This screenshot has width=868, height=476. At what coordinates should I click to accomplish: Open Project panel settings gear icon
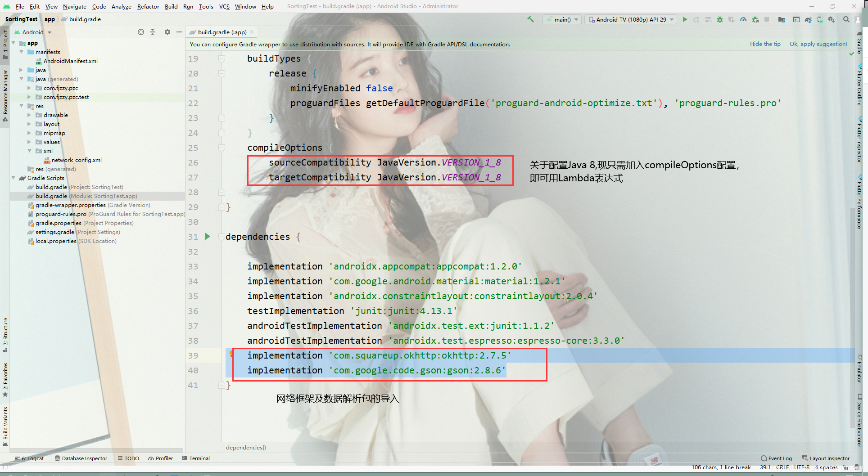click(167, 32)
